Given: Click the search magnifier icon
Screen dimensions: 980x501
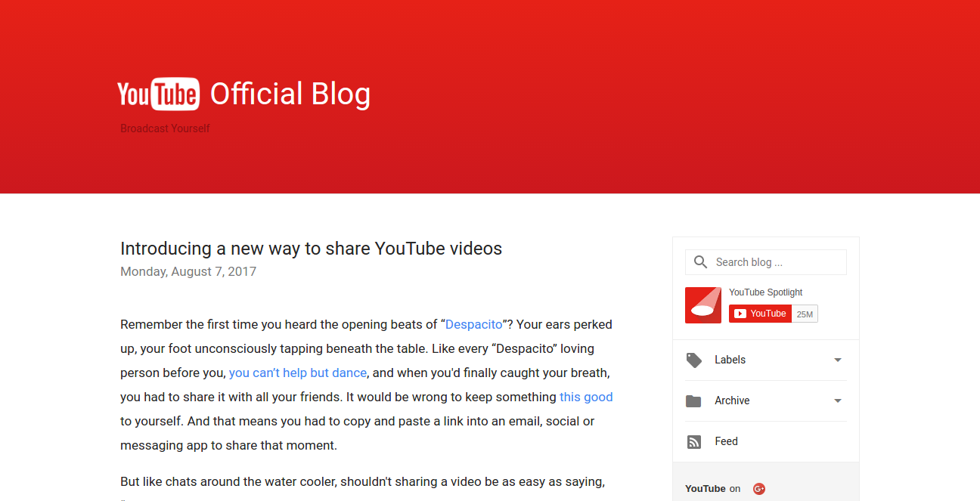Looking at the screenshot, I should click(701, 262).
